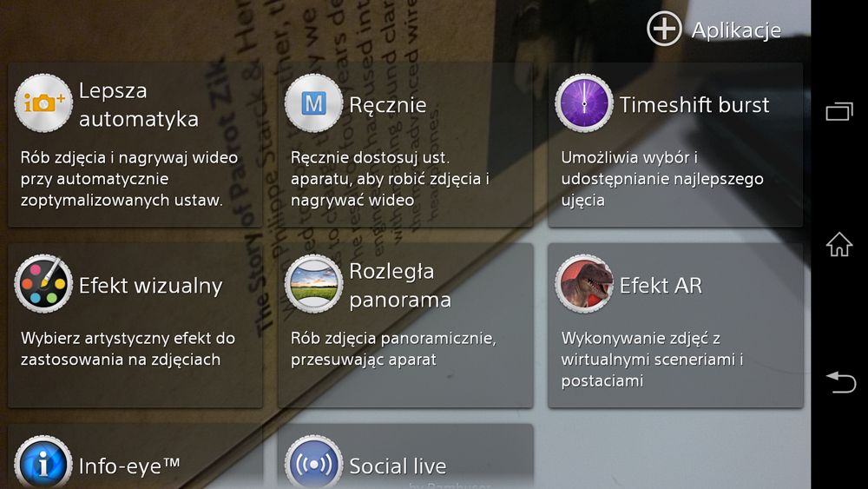The image size is (868, 489).
Task: Choose the Efekt wizualny paint palette icon
Action: click(43, 284)
